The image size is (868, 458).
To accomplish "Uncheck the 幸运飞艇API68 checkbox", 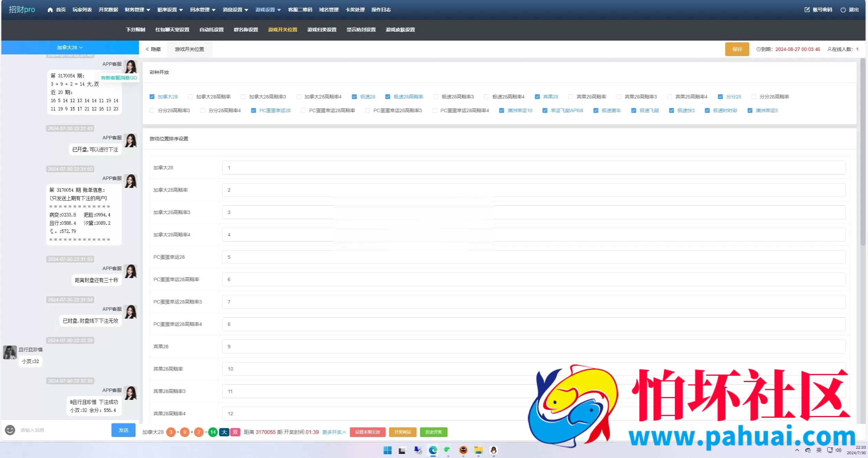I will [x=545, y=110].
